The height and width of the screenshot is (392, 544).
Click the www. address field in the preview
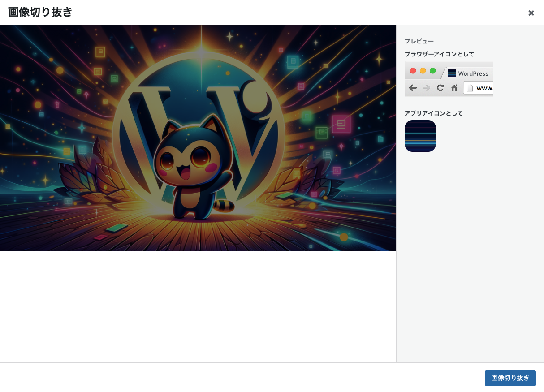[479, 88]
